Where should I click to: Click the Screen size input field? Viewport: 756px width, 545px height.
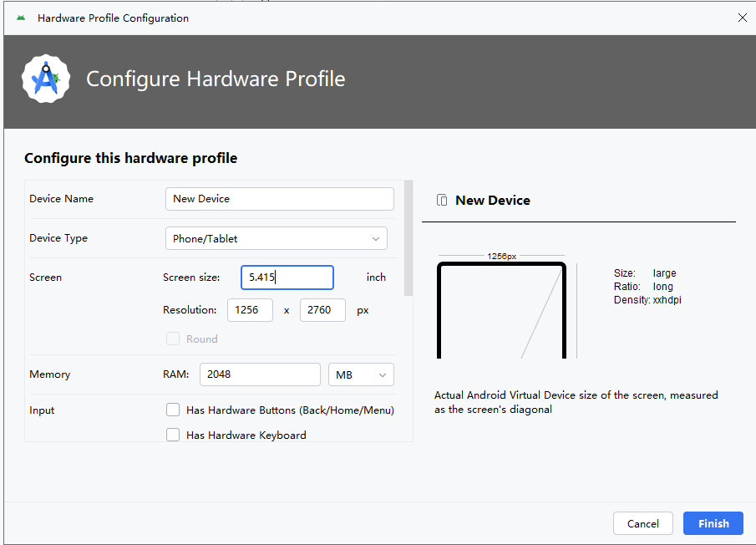[x=287, y=278]
